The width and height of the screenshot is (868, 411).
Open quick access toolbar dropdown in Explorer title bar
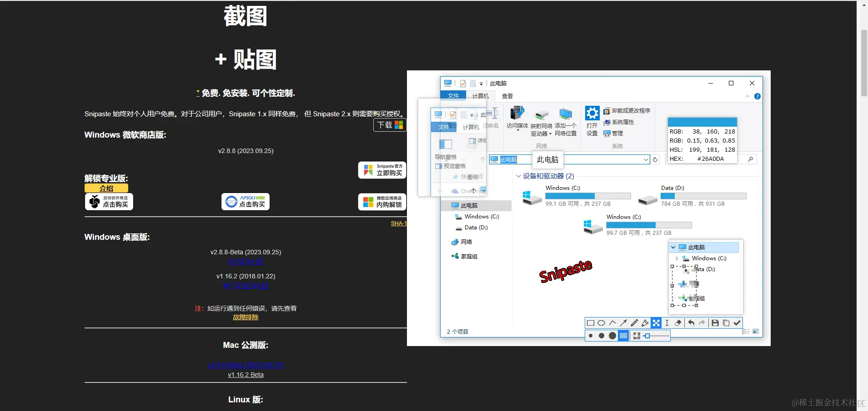tap(481, 84)
